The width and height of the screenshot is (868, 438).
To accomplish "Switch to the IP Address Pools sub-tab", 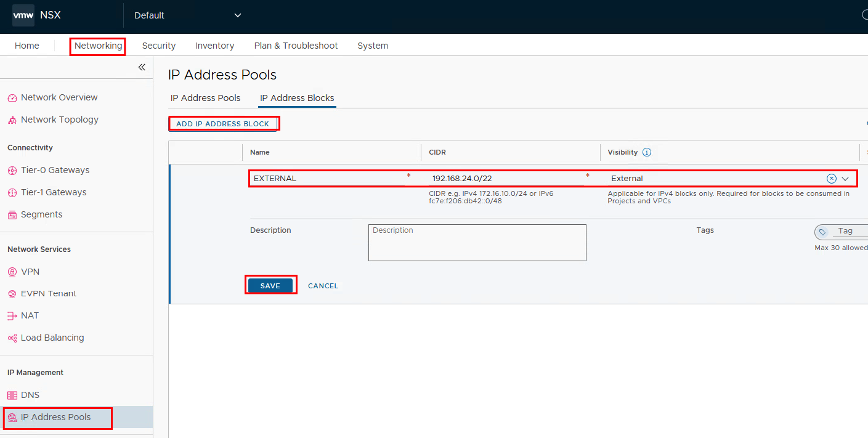I will coord(206,98).
